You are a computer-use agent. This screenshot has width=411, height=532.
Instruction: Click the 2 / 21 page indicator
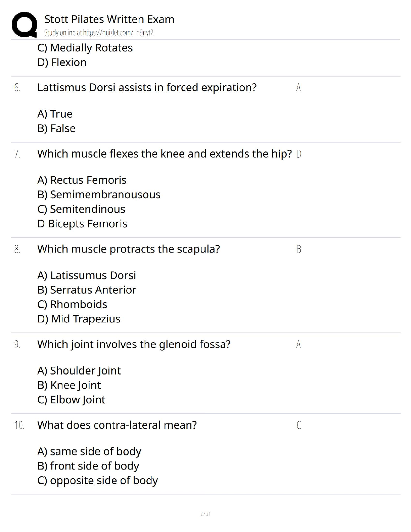coord(205,514)
